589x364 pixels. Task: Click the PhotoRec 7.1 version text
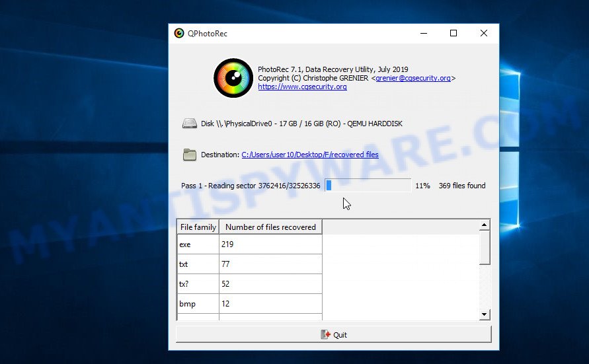pos(333,69)
